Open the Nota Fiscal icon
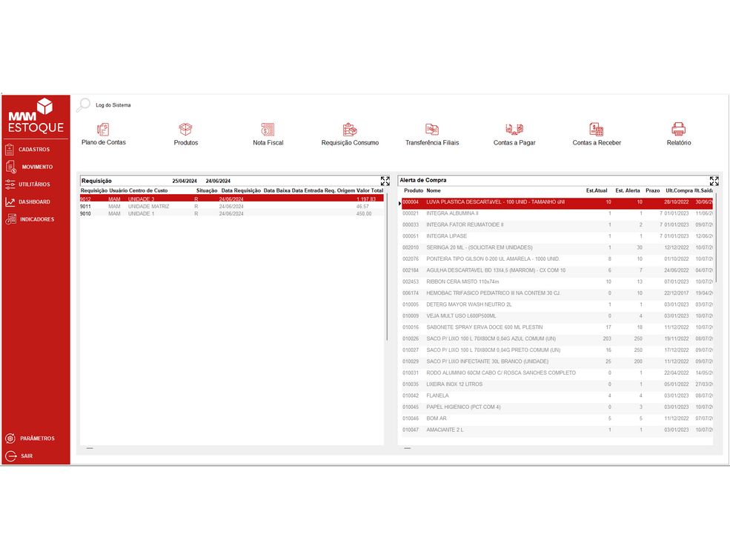This screenshot has height=560, width=730. point(268,130)
